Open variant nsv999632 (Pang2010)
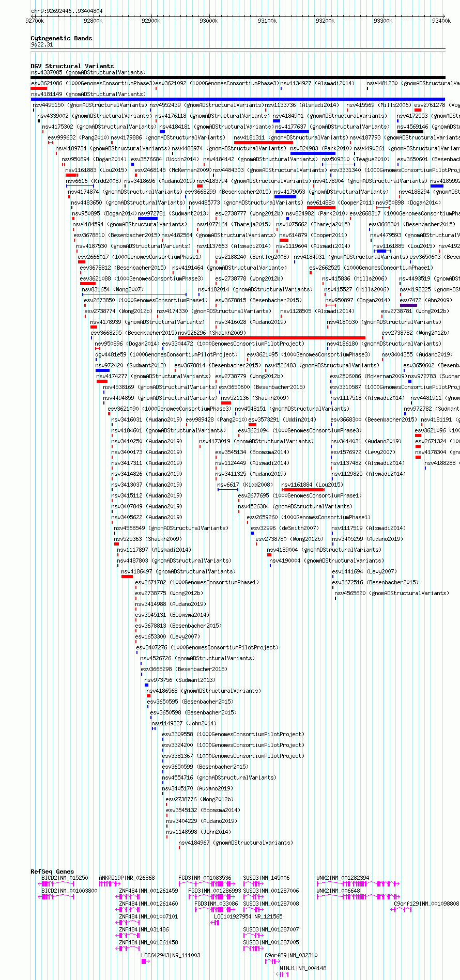 [x=79, y=137]
